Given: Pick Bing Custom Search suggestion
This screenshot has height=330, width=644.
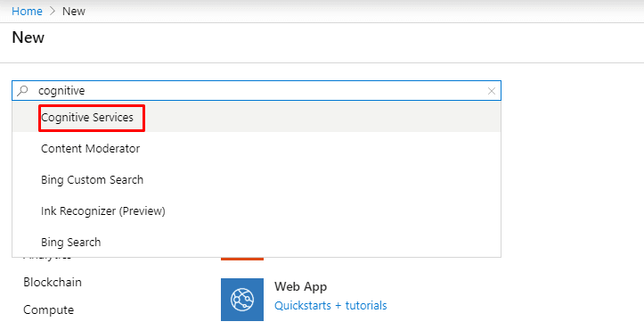Looking at the screenshot, I should click(257, 180).
